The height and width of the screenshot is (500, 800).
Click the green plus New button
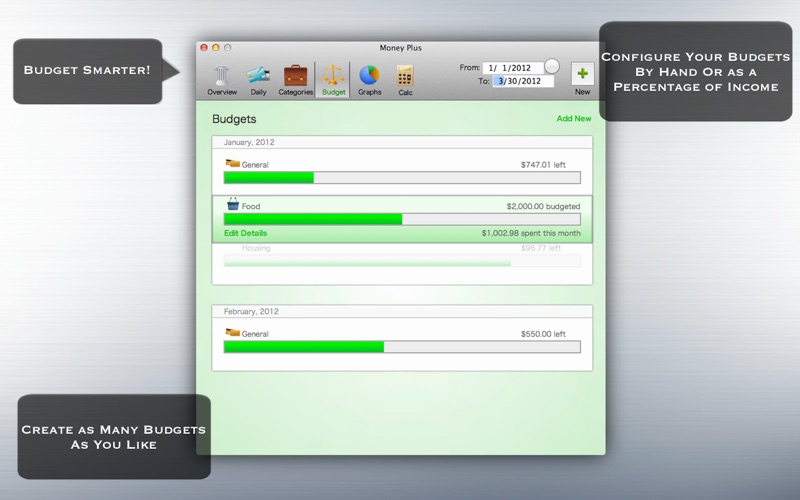click(x=582, y=74)
